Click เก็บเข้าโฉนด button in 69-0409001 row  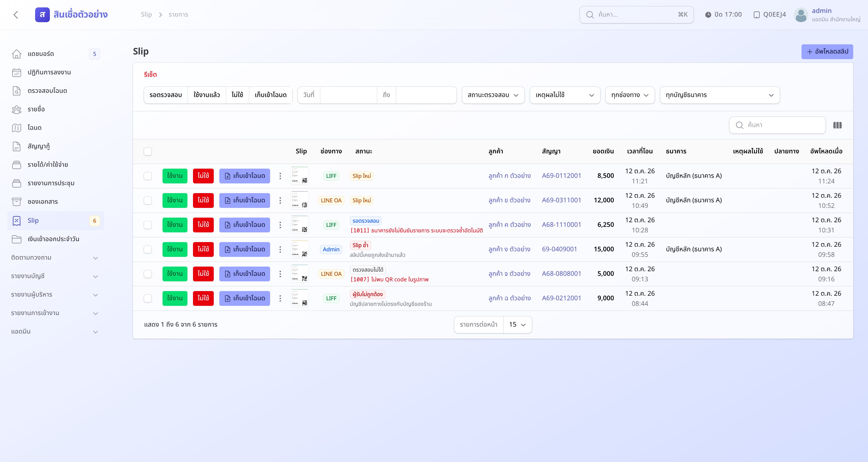click(245, 249)
